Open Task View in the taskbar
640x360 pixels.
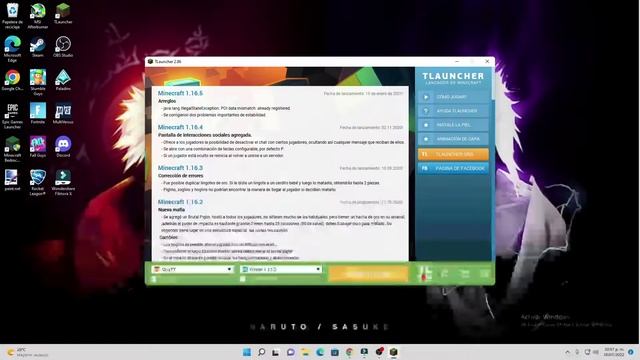(276, 352)
